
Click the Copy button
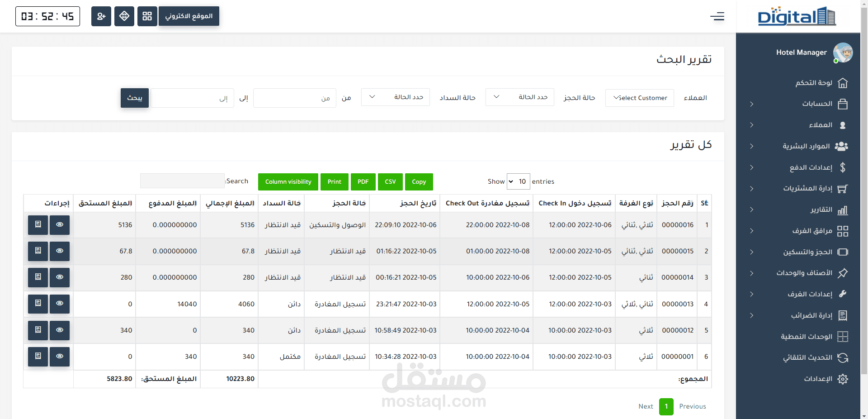click(419, 182)
